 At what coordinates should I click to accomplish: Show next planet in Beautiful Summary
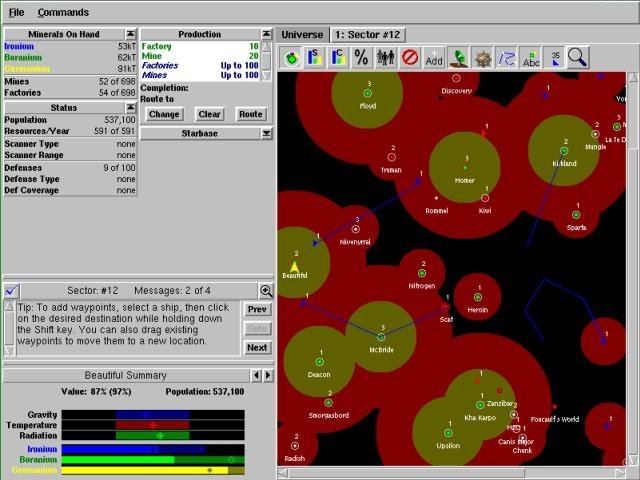268,375
